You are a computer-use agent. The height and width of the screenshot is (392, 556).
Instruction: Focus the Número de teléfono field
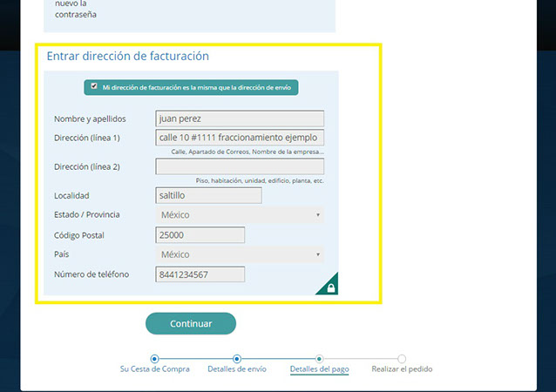(x=200, y=274)
